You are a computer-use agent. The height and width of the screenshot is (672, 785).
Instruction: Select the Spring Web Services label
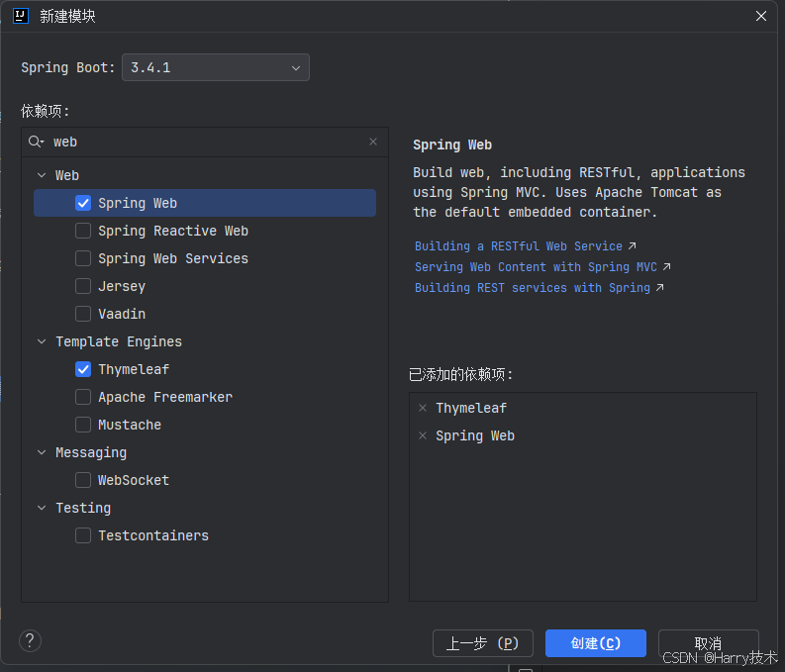173,258
